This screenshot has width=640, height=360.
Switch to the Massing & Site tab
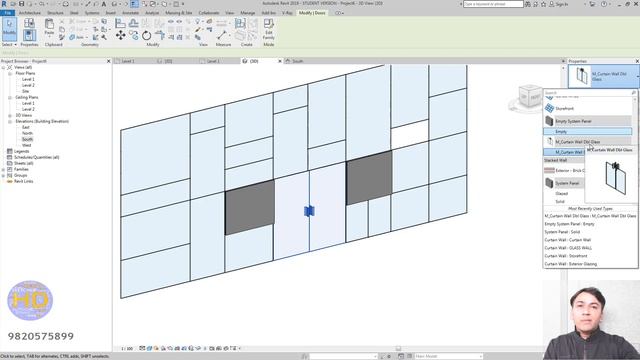coord(178,13)
